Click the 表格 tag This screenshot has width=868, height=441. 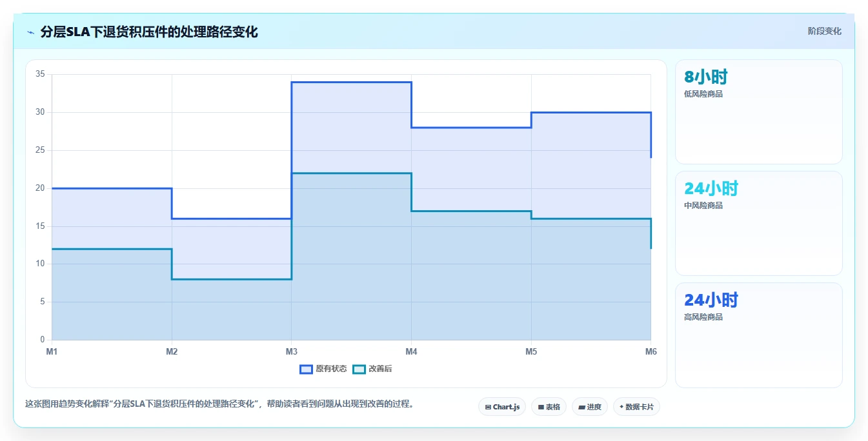(x=549, y=407)
